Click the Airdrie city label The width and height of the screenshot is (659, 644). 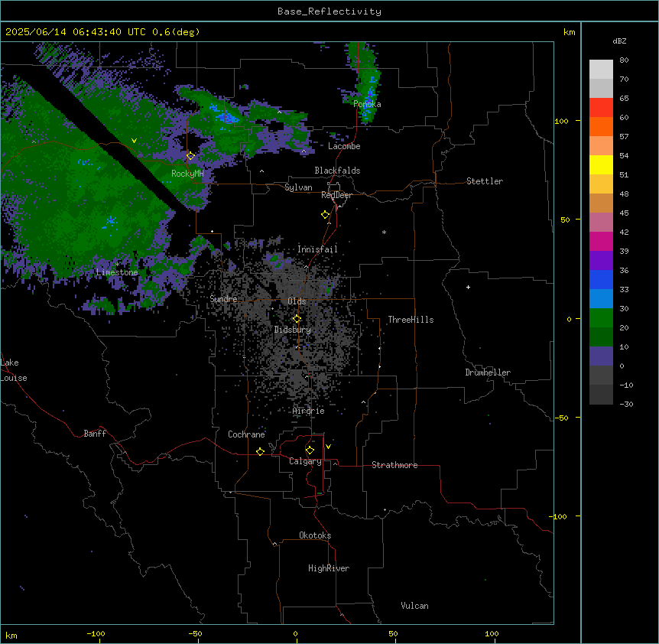tap(309, 411)
